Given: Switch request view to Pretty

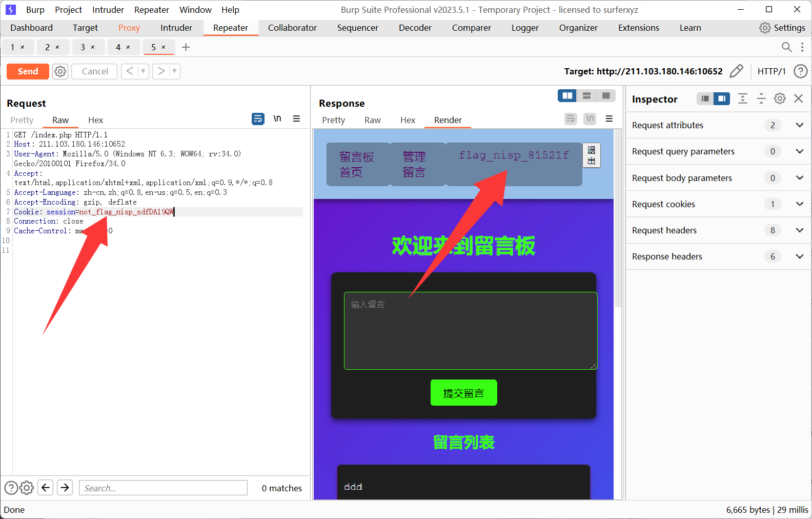Looking at the screenshot, I should tap(22, 120).
